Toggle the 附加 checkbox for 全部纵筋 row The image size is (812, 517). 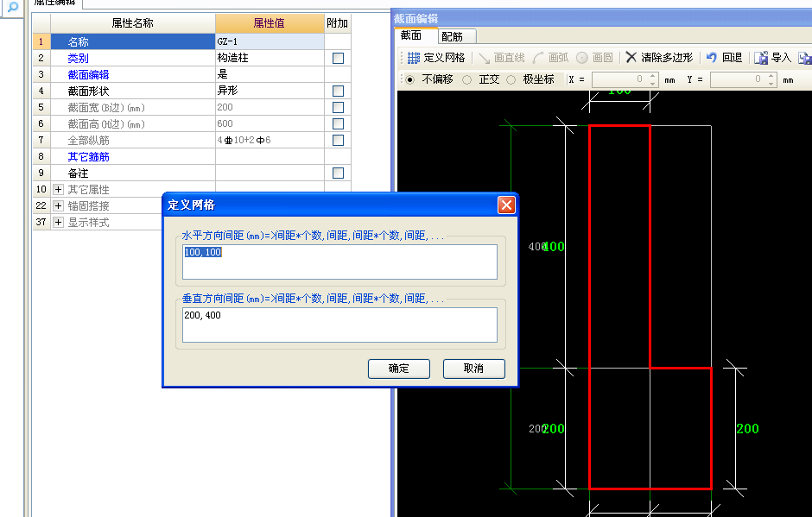click(x=338, y=140)
